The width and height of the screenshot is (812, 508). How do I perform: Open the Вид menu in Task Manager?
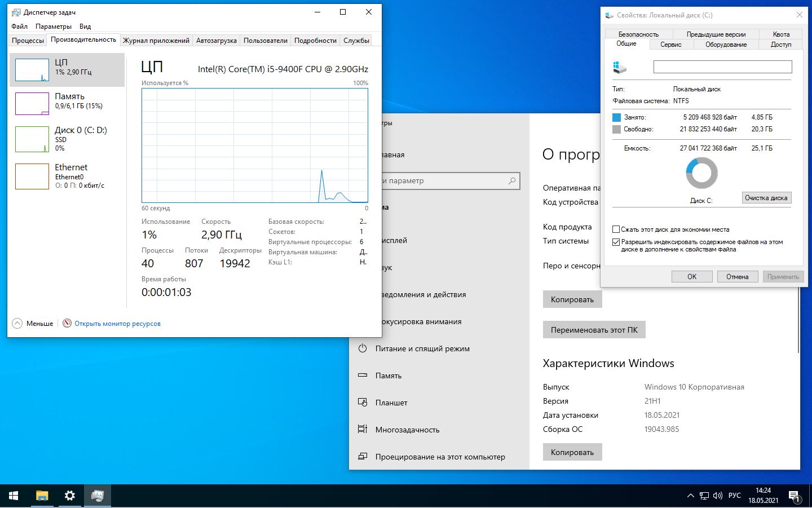[85, 26]
